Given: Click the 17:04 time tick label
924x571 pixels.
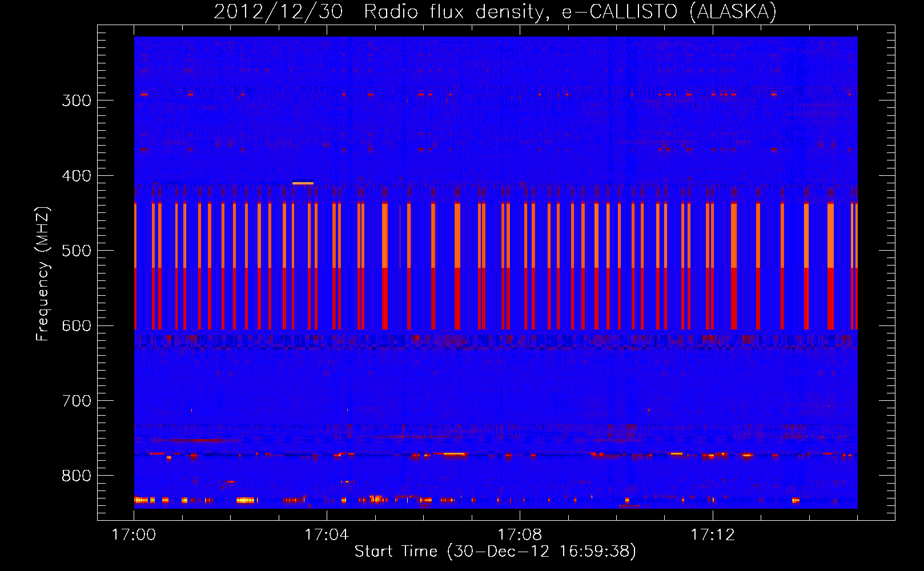Looking at the screenshot, I should click(x=327, y=535).
